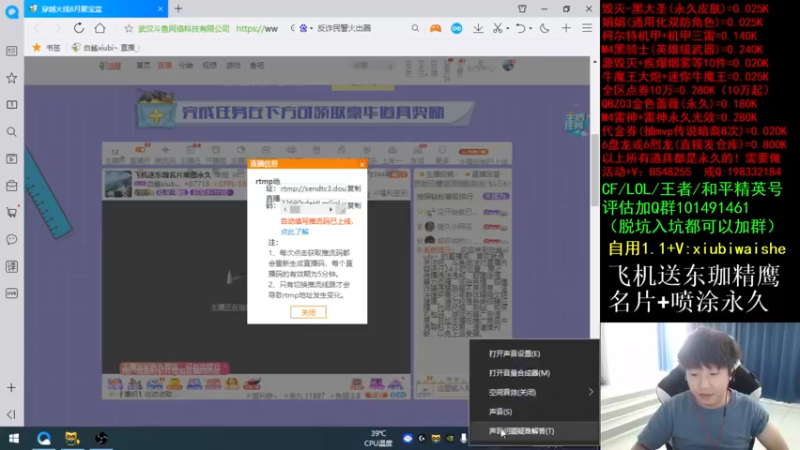Bookmark page with address bar star

129,29
